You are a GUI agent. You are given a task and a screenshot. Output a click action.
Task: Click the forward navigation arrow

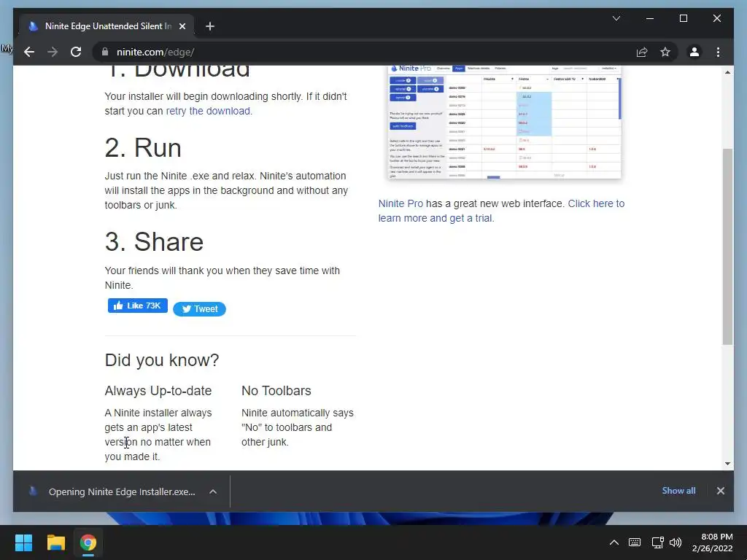coord(53,52)
